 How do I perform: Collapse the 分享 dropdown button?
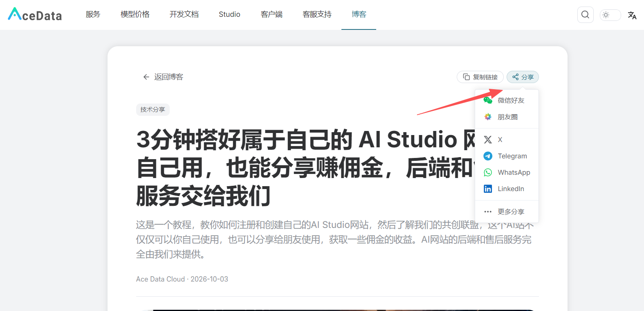523,77
